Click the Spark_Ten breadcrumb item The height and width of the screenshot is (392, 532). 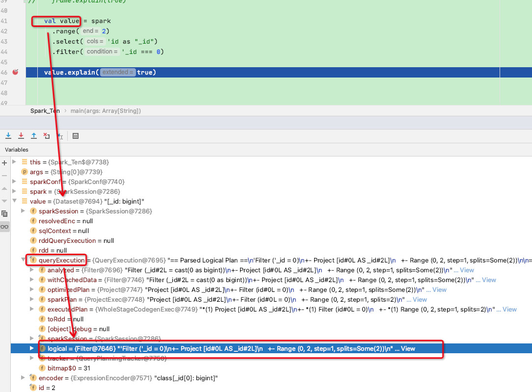tap(45, 111)
